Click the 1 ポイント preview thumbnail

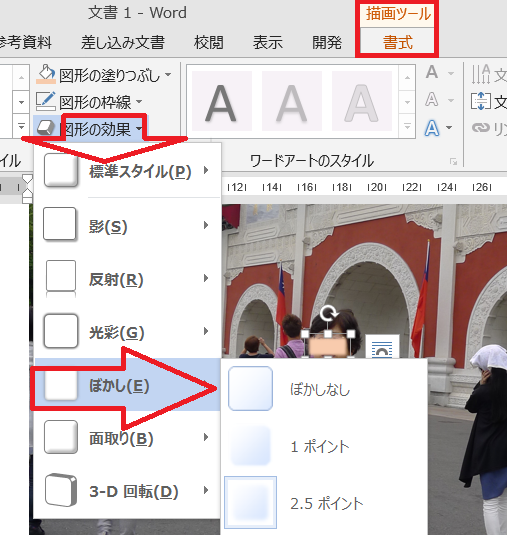[x=250, y=445]
